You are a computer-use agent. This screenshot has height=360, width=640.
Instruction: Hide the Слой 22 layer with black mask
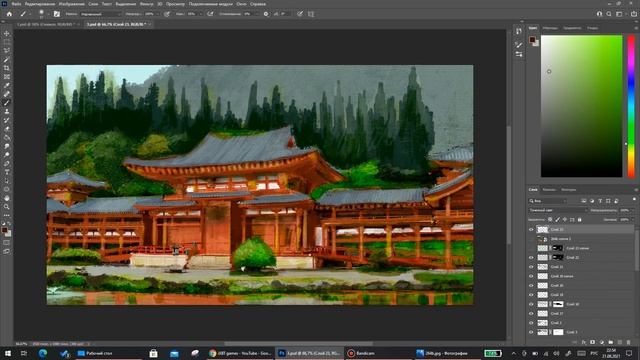point(531,258)
